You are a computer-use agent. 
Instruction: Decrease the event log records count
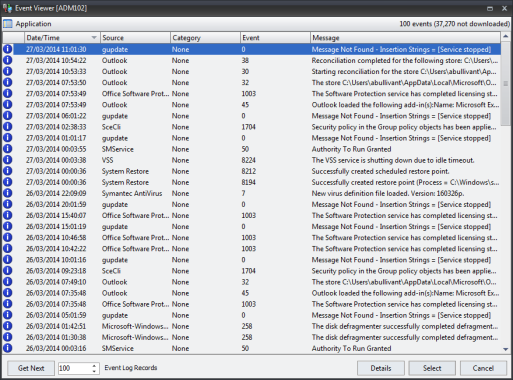click(94, 371)
